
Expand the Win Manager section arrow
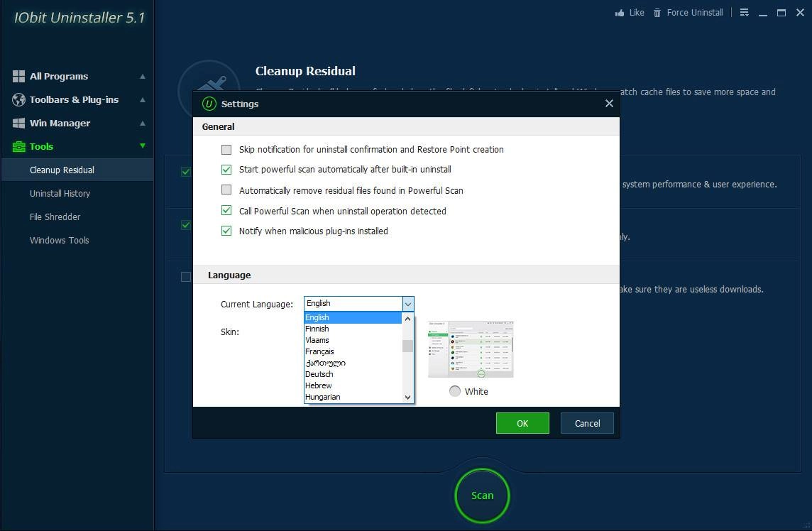click(143, 124)
